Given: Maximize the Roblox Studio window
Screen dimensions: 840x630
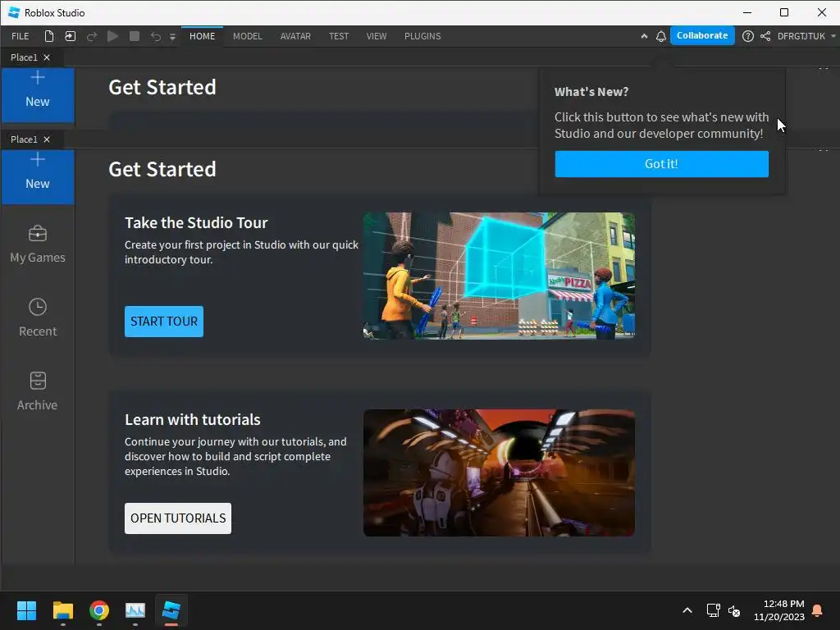Looking at the screenshot, I should coord(784,12).
